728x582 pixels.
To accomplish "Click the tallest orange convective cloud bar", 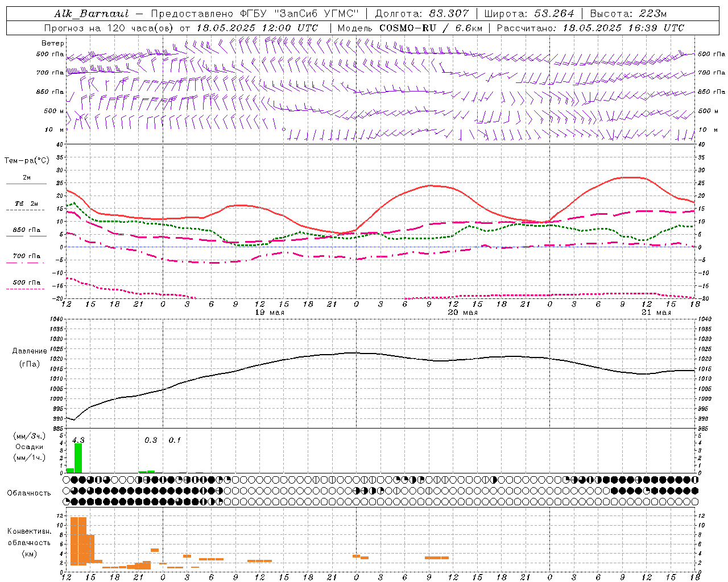I will point(78,541).
